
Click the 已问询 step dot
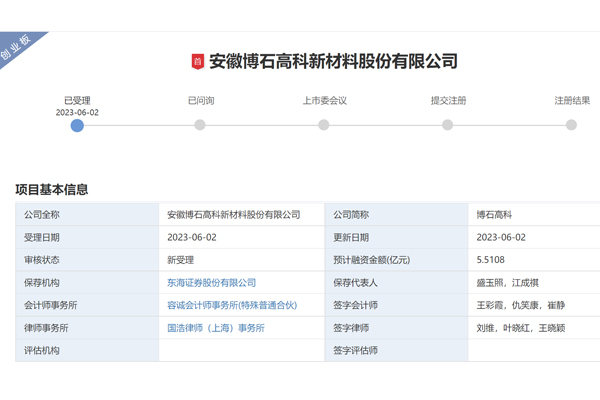[200, 125]
